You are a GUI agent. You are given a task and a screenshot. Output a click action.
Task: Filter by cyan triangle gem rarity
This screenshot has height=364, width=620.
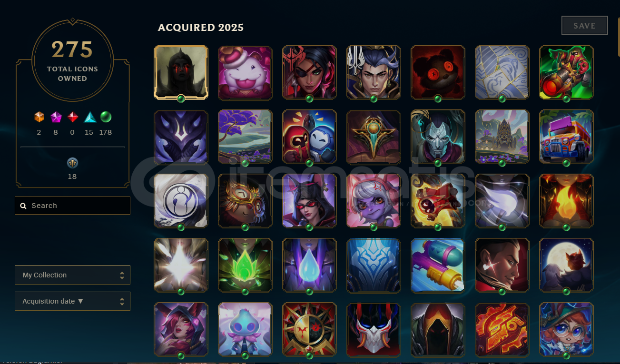89,117
